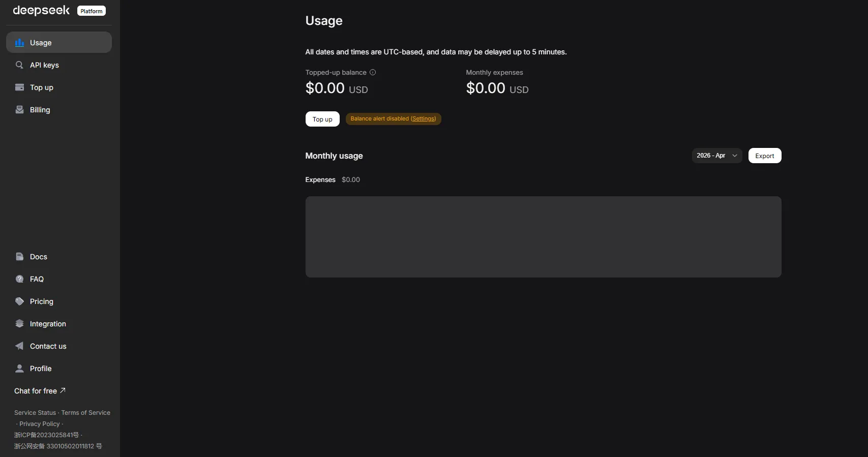This screenshot has height=457, width=868.
Task: Click the Contact us paper plane icon
Action: (20, 346)
